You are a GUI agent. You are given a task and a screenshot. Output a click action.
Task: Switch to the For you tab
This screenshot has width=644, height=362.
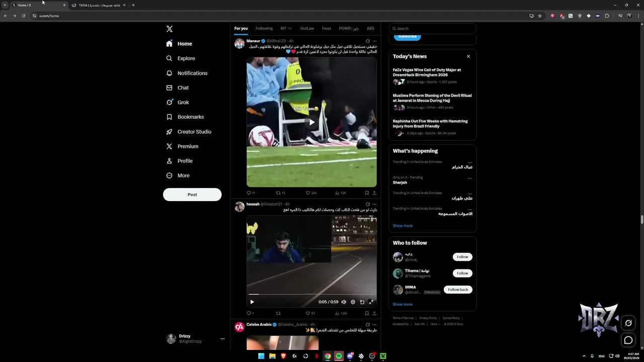pyautogui.click(x=241, y=29)
